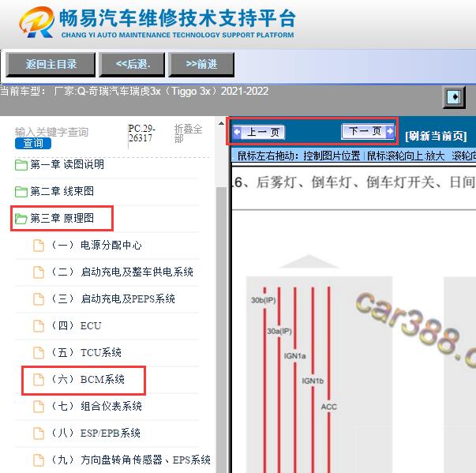Click the sidebar scrollbar up arrow
The image size is (476, 473).
(x=221, y=123)
